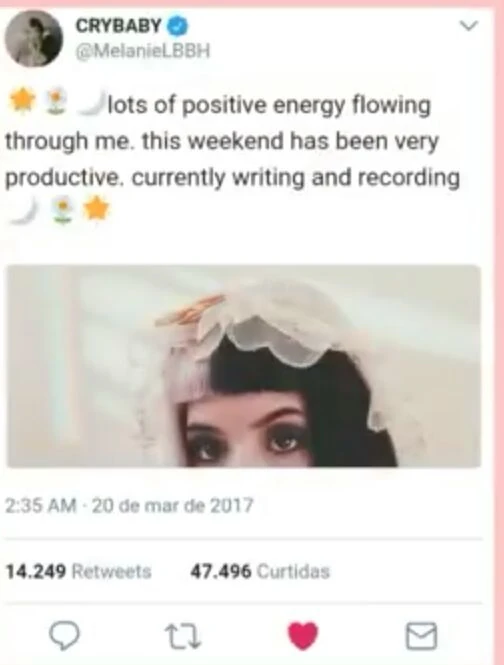Click the retweet arrows icon

[183, 636]
